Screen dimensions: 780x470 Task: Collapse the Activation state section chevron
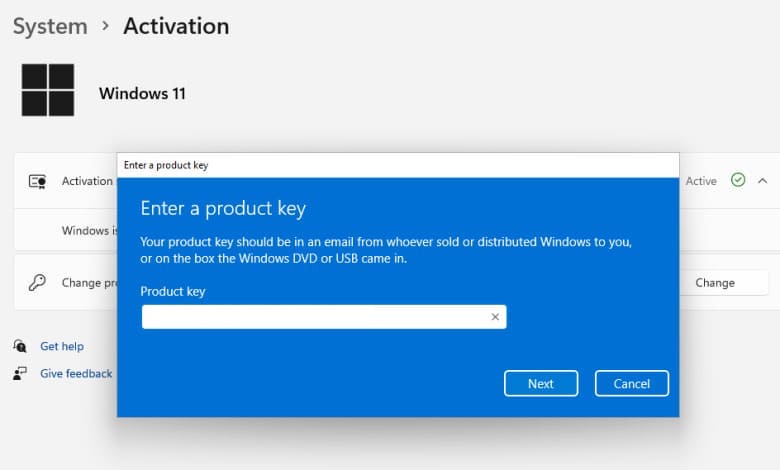point(762,181)
